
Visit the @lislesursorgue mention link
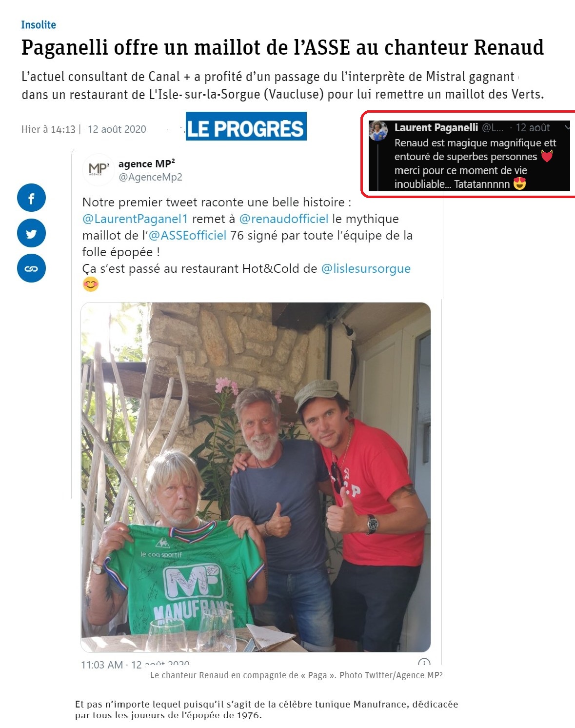point(366,268)
